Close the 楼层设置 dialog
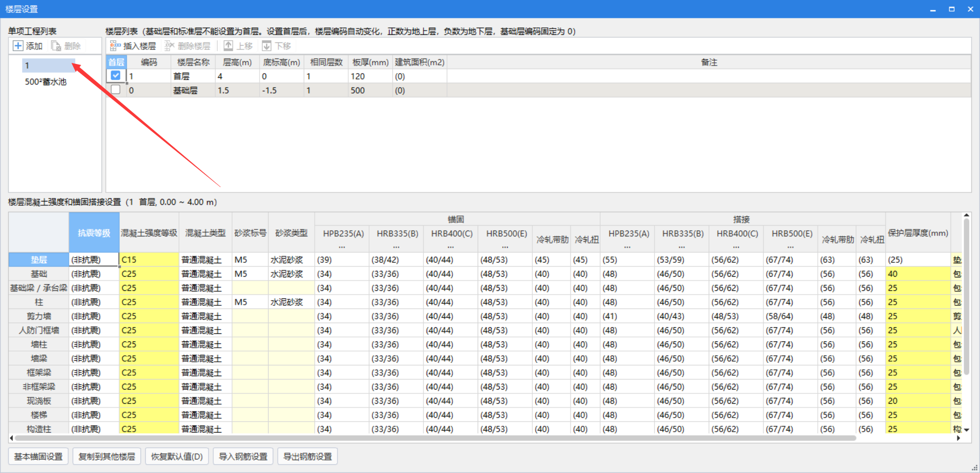The height and width of the screenshot is (473, 980). (x=970, y=9)
